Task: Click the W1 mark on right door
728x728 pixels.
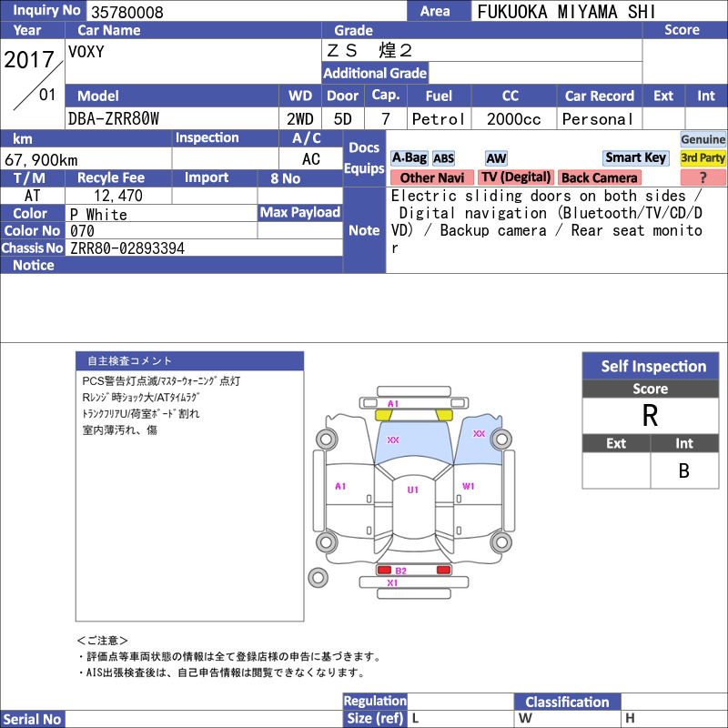Action: pyautogui.click(x=468, y=486)
